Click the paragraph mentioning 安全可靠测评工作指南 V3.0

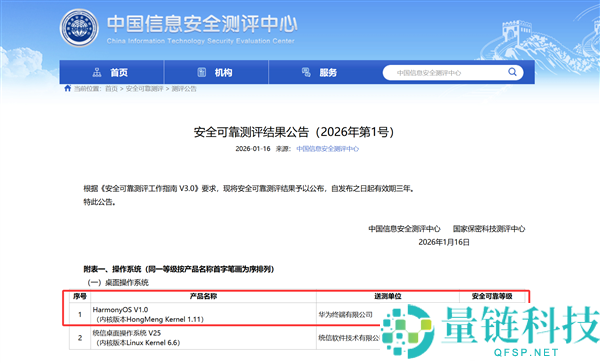(x=249, y=189)
